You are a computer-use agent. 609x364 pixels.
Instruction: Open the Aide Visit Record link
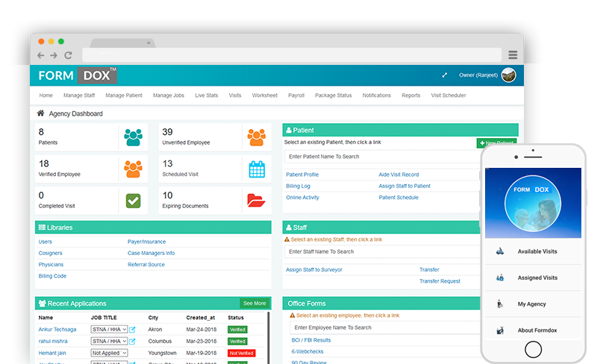click(x=399, y=175)
